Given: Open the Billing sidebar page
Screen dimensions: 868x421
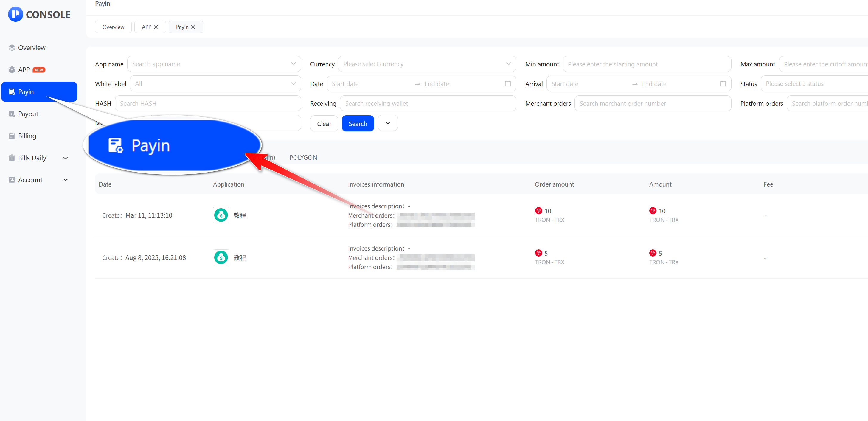Looking at the screenshot, I should point(27,136).
